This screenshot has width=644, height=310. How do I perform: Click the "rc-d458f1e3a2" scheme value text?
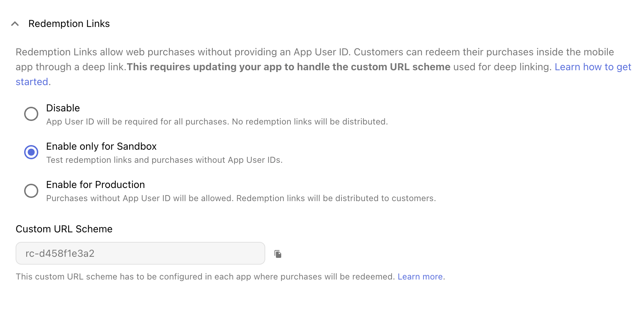[60, 254]
